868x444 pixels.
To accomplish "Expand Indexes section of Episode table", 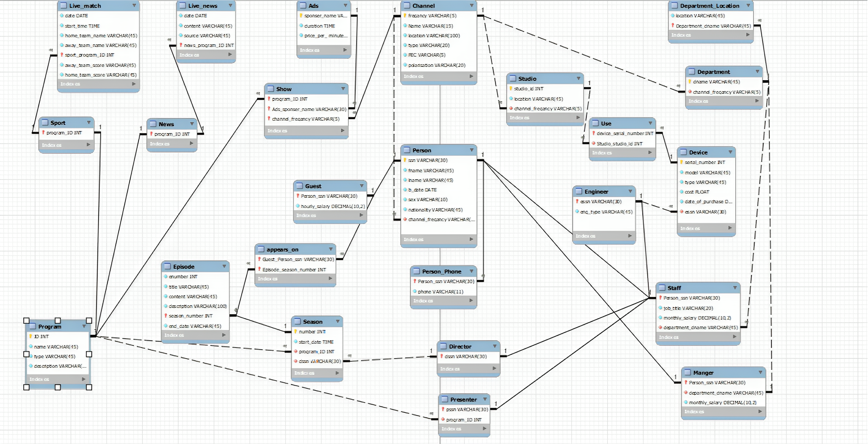I will 224,335.
